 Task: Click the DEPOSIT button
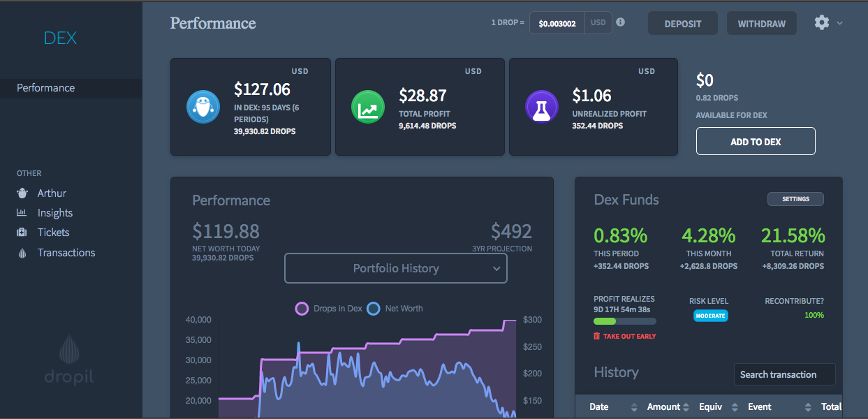coord(683,23)
